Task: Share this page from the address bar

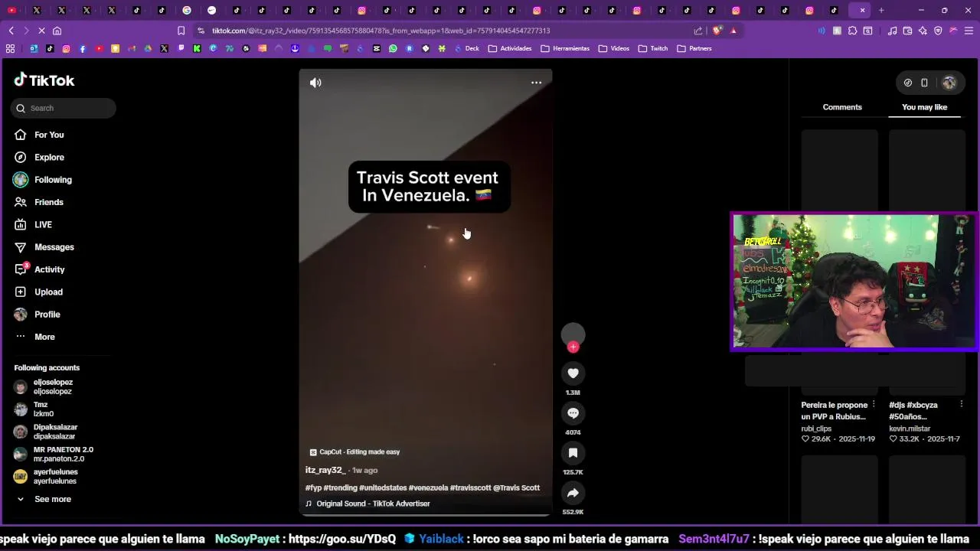Action: (698, 31)
